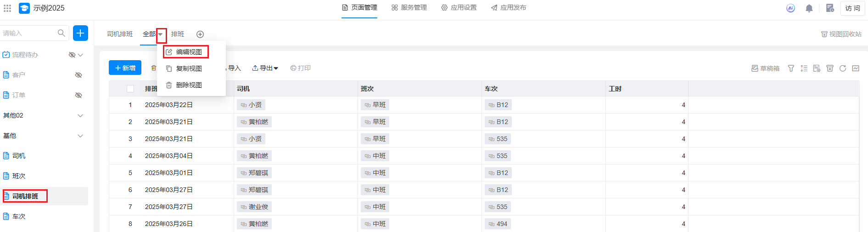Click the row height/sort lines icon
Image resolution: width=868 pixels, height=232 pixels.
[804, 68]
